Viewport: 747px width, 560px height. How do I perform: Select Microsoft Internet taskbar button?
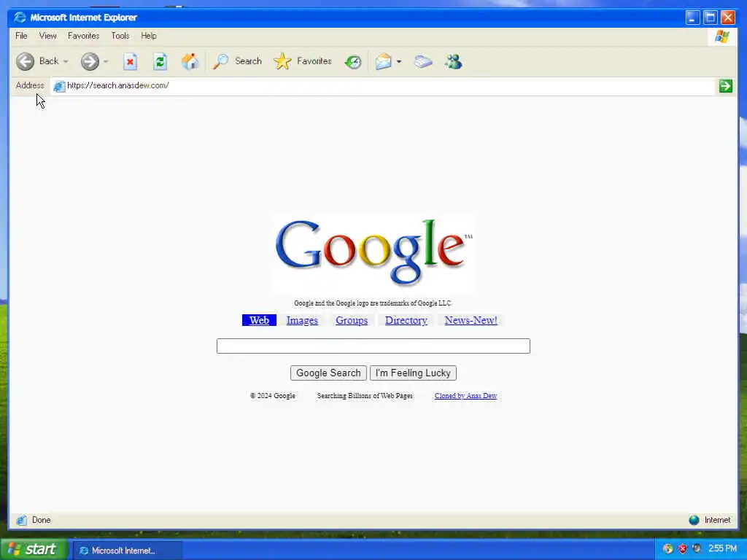click(x=128, y=551)
